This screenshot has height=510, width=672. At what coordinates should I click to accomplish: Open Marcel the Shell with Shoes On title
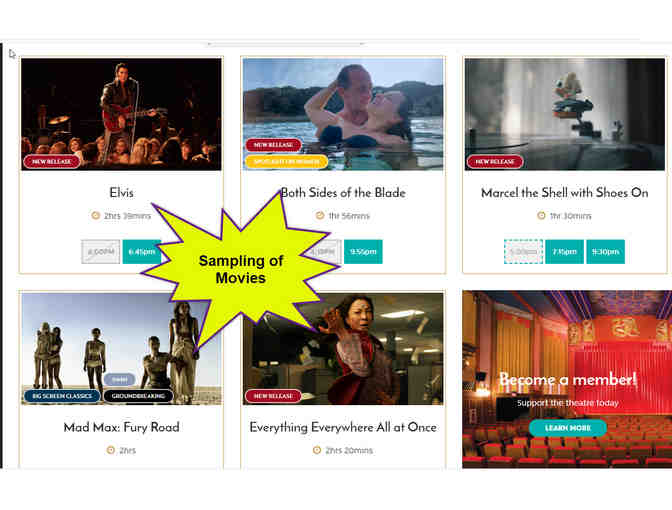point(564,193)
